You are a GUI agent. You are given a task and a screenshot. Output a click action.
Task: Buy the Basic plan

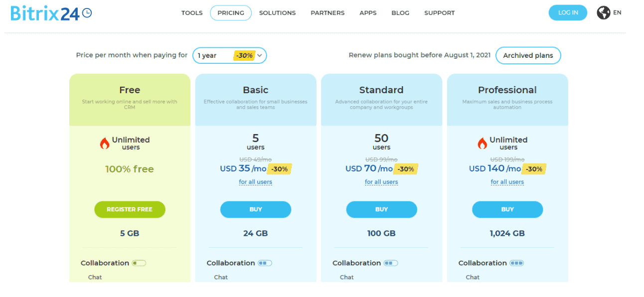(x=256, y=209)
